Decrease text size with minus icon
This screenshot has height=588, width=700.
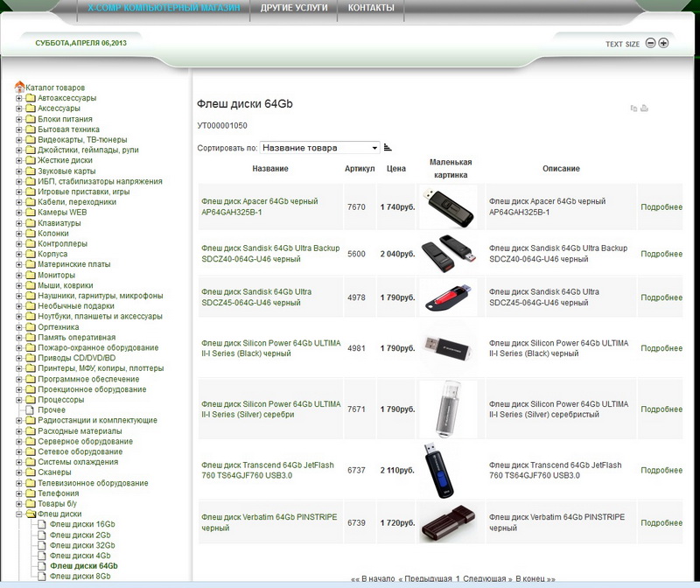pos(650,43)
